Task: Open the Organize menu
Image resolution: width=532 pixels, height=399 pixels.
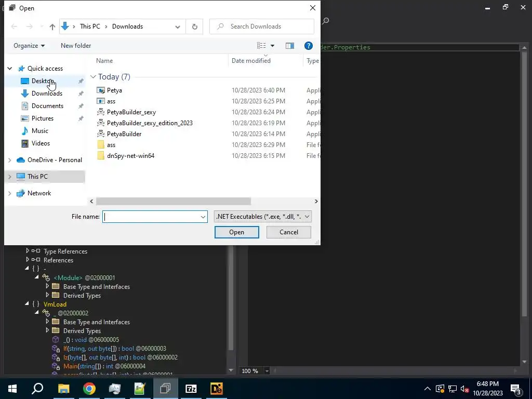Action: pos(29,46)
